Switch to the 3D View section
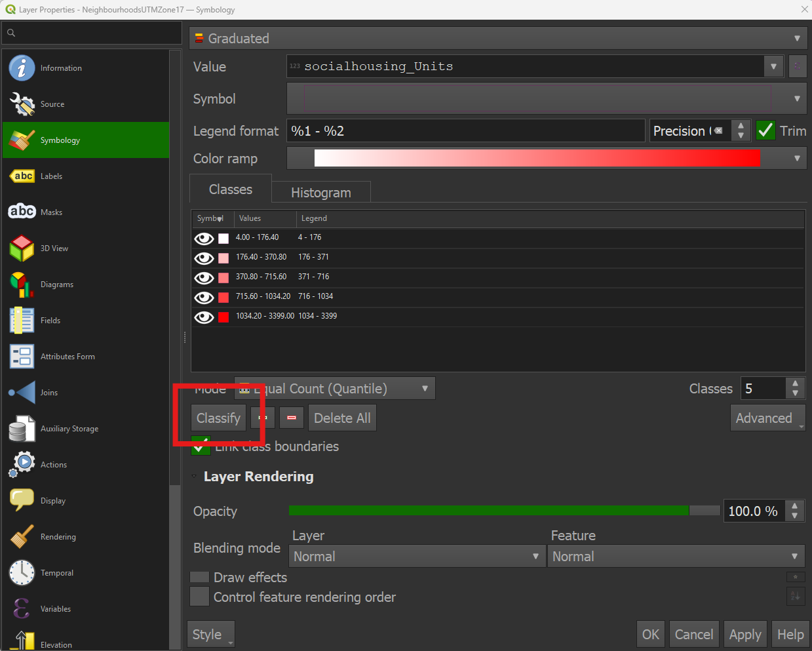The width and height of the screenshot is (812, 651). (x=86, y=248)
